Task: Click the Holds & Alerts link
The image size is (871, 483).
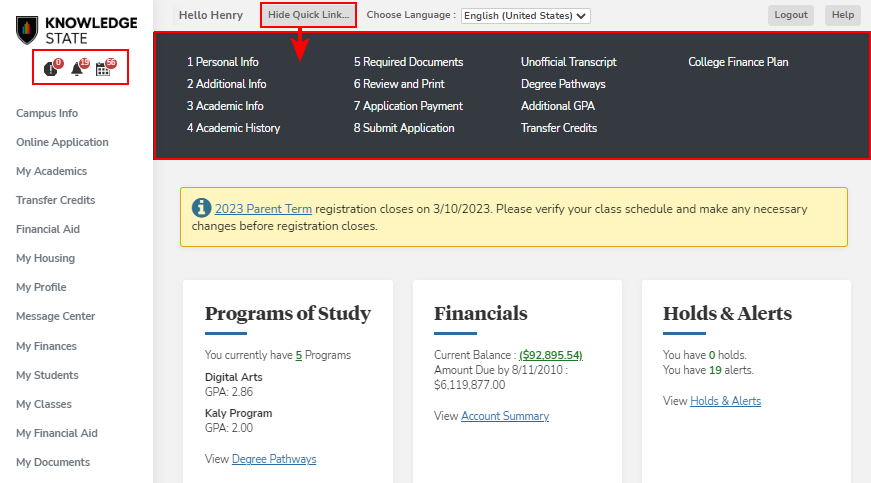Action: [725, 401]
